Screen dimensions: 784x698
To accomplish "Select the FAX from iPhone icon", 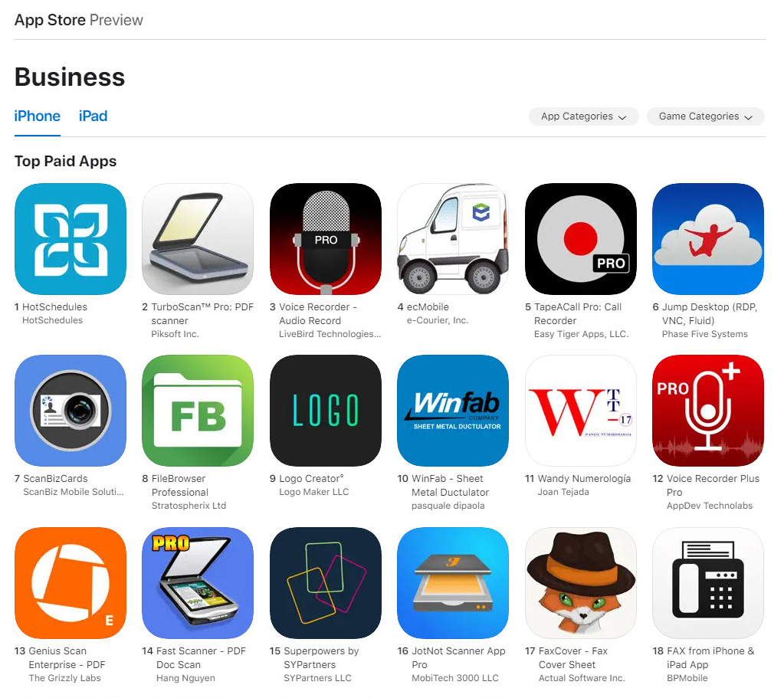I will click(x=708, y=583).
